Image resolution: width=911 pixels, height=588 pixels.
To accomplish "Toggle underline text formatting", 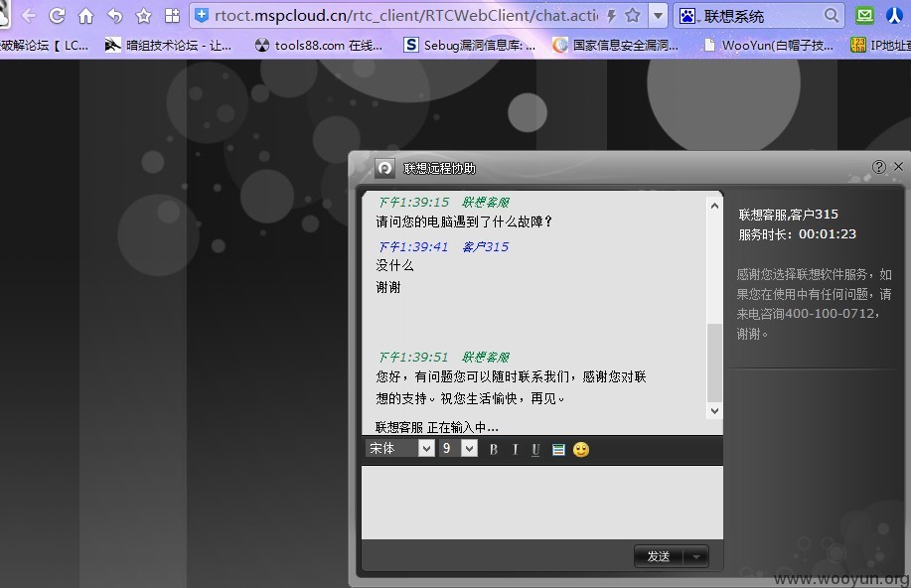I will coord(535,449).
